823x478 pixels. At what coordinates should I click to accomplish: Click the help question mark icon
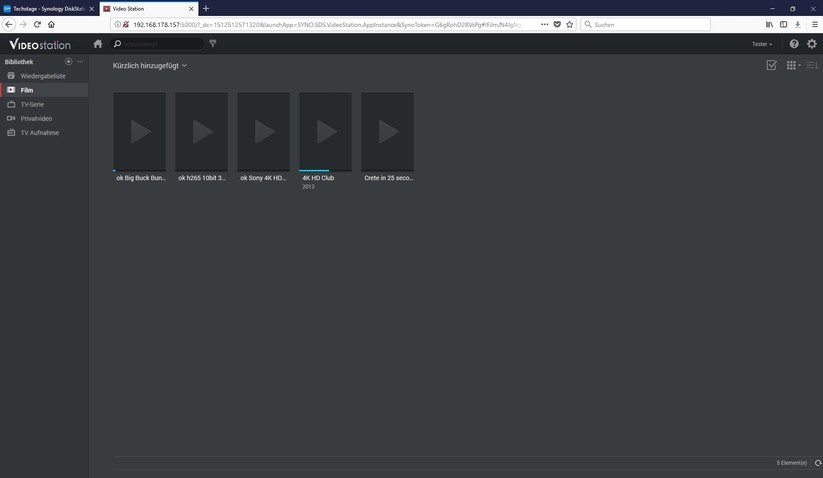(x=794, y=44)
